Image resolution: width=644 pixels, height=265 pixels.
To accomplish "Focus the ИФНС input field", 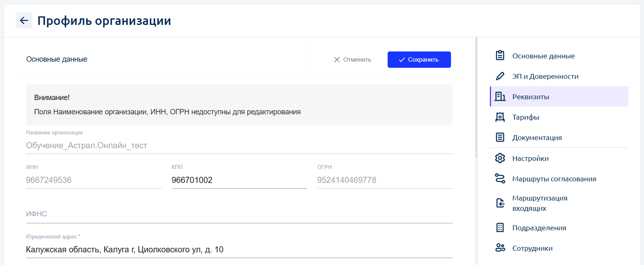I will 239,214.
